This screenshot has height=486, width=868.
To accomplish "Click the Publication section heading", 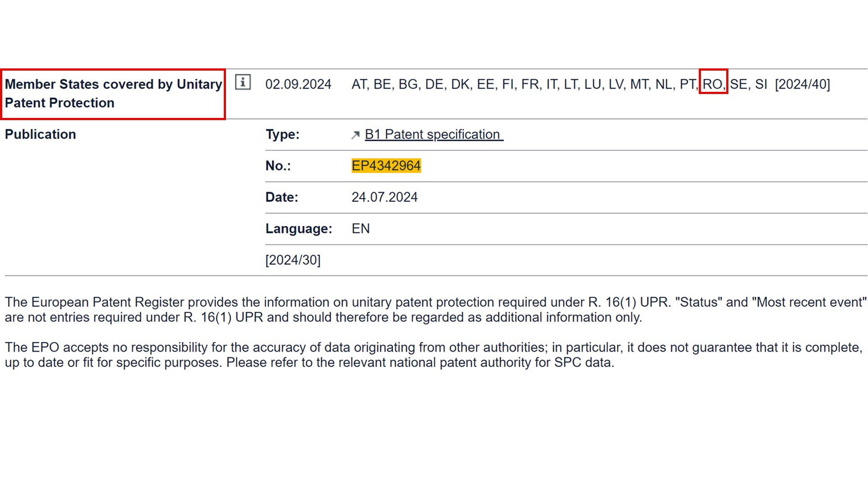I will 41,135.
